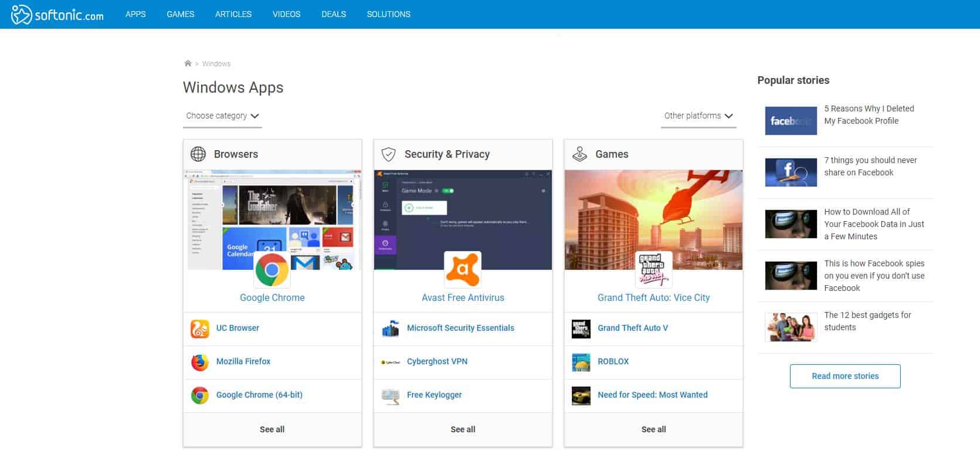Click the GTA Vice City app icon

(x=653, y=269)
